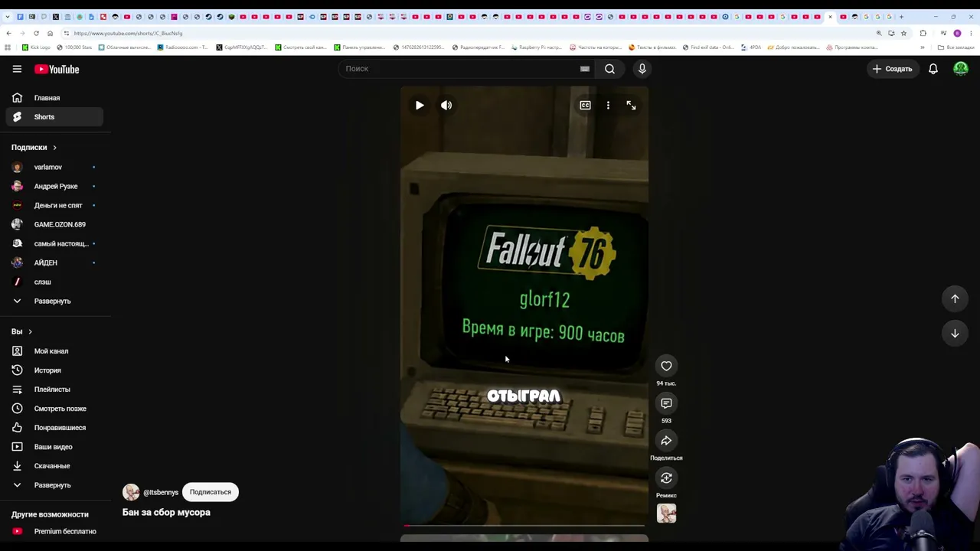Play the Shorts video
Image resolution: width=980 pixels, height=551 pixels.
(x=420, y=105)
